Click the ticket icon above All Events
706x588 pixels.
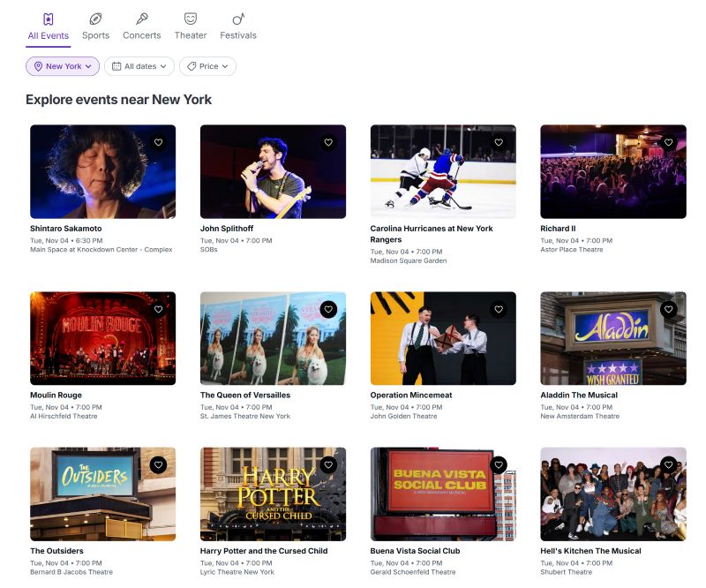tap(48, 19)
